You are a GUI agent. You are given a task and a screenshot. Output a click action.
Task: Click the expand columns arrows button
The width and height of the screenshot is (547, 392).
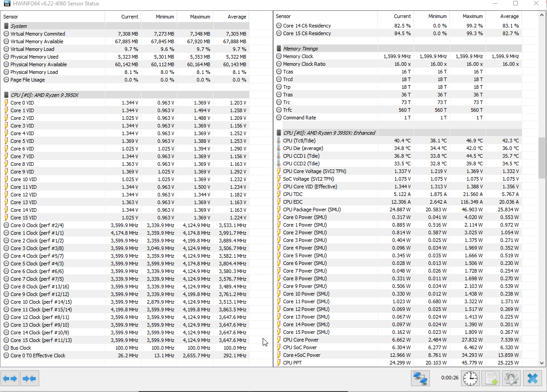pyautogui.click(x=10, y=378)
